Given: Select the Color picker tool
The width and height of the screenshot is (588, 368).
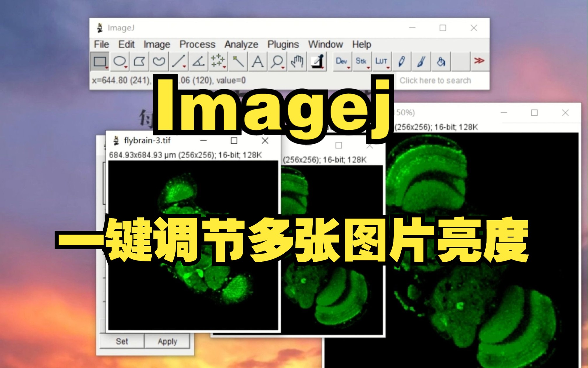Looking at the screenshot, I should click(x=317, y=62).
